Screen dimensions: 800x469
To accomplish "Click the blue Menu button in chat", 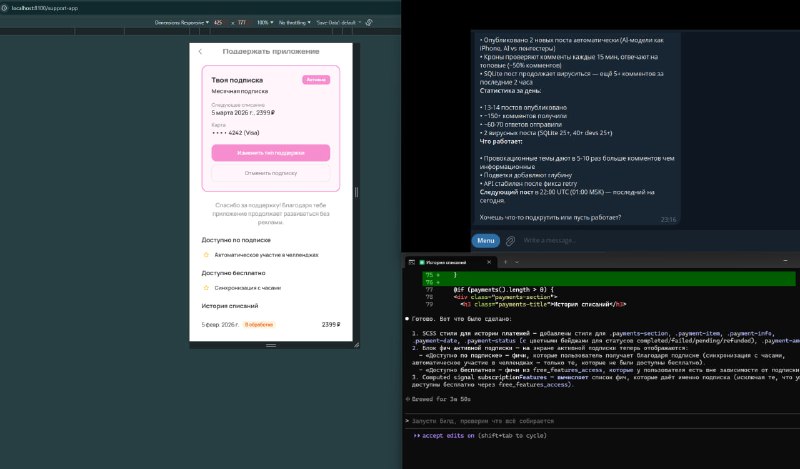I will click(485, 240).
